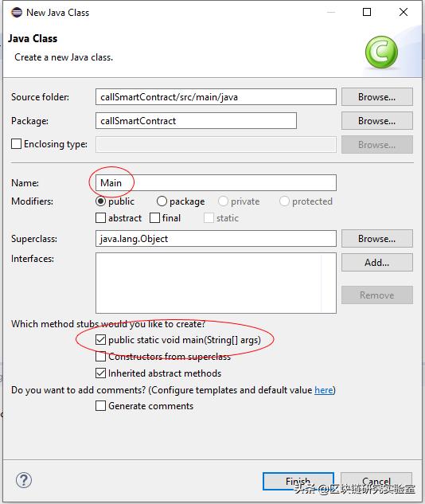Click the help question mark icon
Viewport: 425px width, 504px height.
coord(24,480)
